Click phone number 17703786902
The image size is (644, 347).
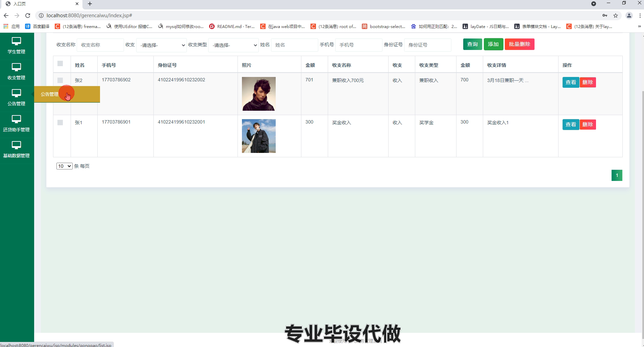pyautogui.click(x=116, y=80)
